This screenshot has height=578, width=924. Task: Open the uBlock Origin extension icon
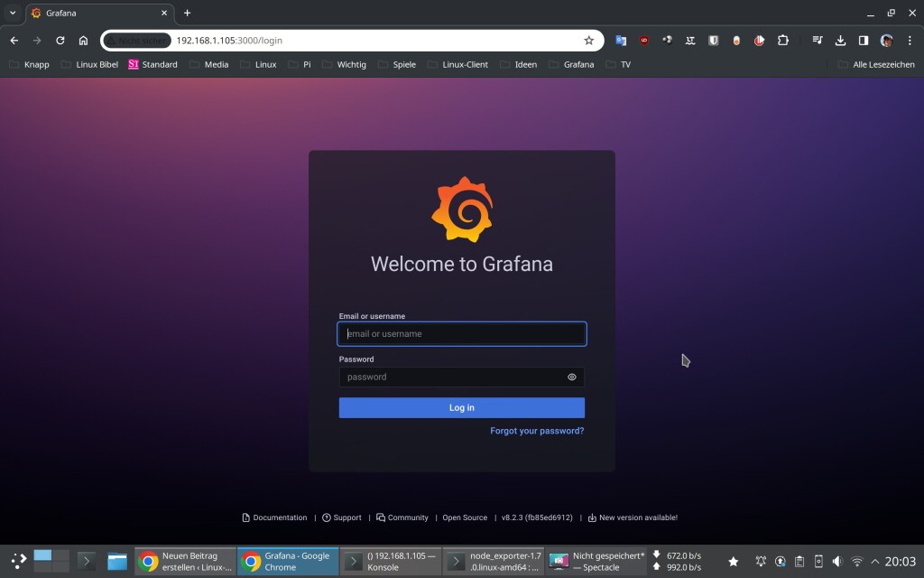tap(644, 40)
